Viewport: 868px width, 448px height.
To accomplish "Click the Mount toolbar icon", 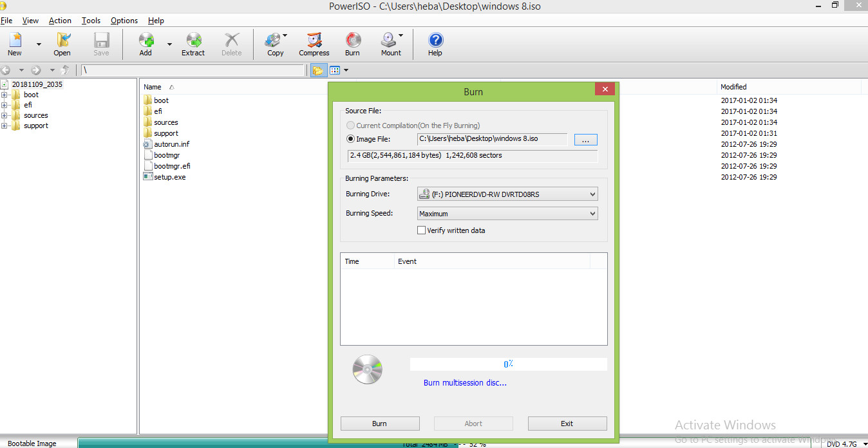I will pos(391,44).
